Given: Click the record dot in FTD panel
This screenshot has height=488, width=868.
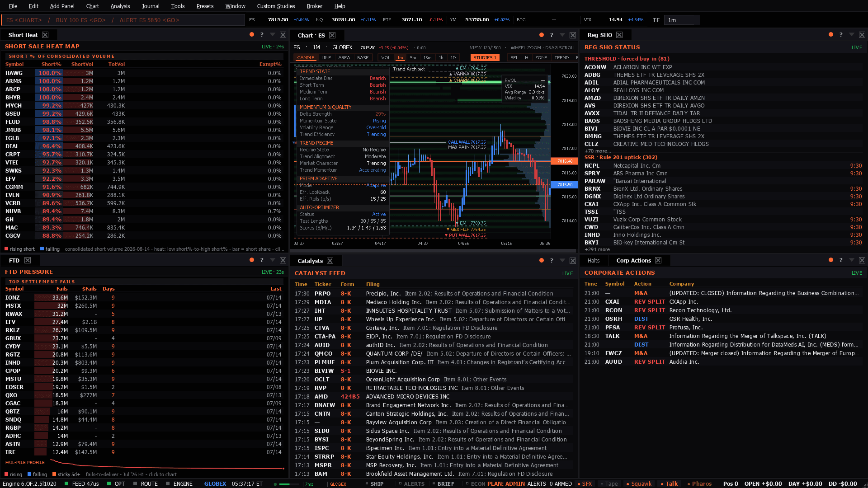Looking at the screenshot, I should click(x=252, y=260).
